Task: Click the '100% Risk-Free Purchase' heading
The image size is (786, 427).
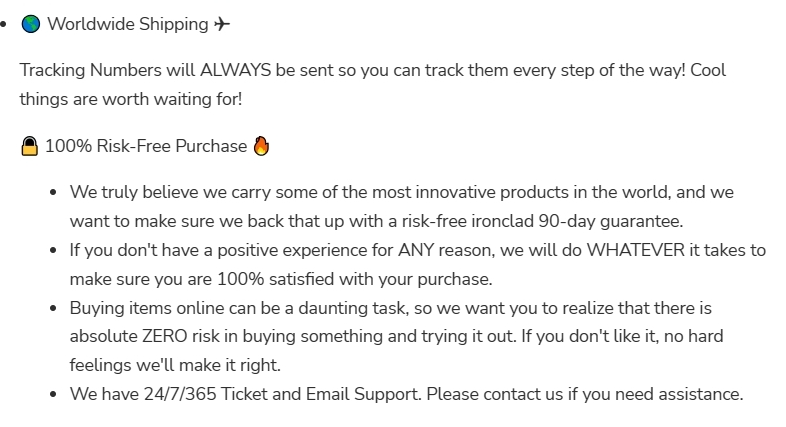Action: click(x=146, y=147)
